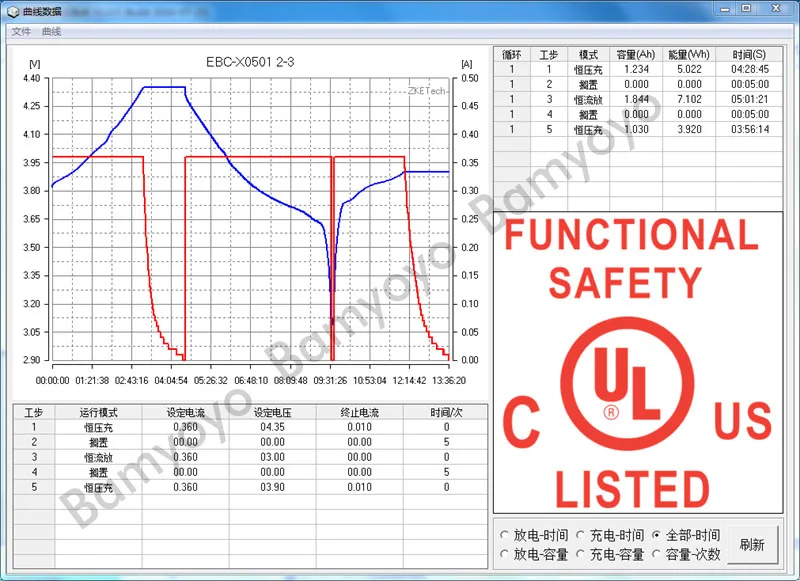Viewport: 800px width, 581px height.
Task: Minimize the 曲线数据 window
Action: (724, 9)
